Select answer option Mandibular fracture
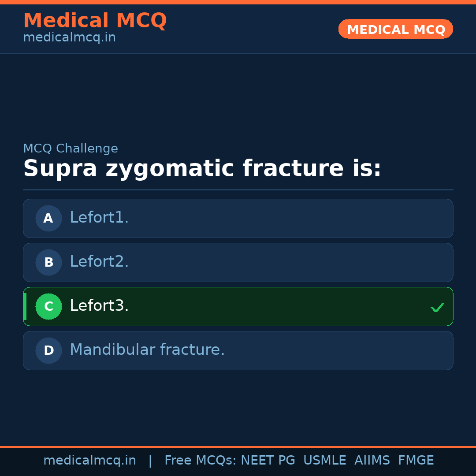This screenshot has height=476, width=476. coord(238,350)
